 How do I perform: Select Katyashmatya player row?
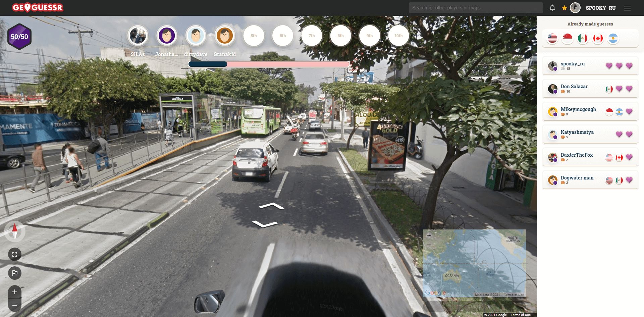coord(590,134)
